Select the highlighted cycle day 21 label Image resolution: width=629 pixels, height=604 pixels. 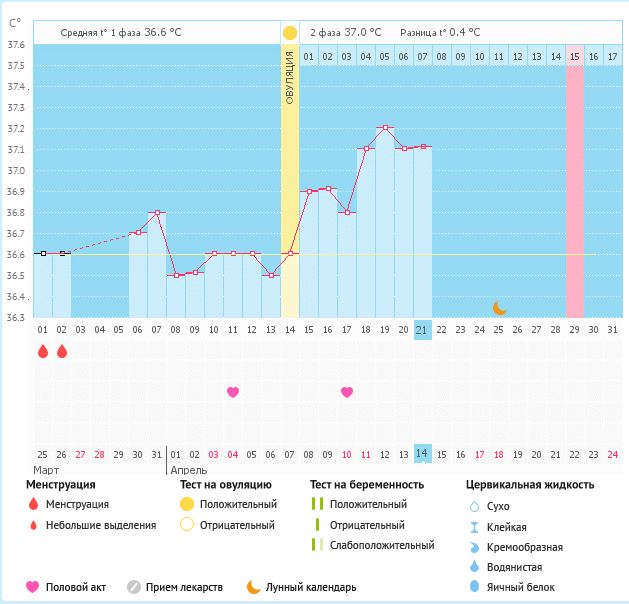[423, 330]
